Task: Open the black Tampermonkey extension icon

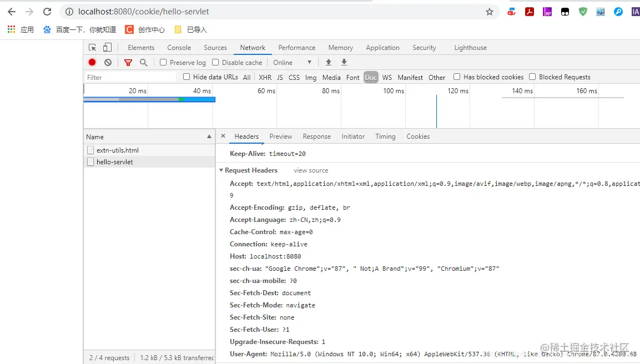Action: pos(565,12)
